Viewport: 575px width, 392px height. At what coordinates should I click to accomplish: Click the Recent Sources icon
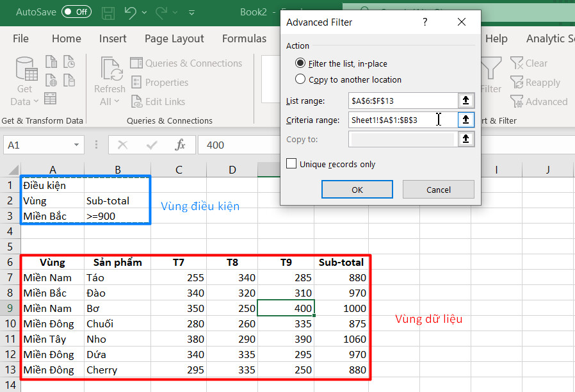[69, 61]
